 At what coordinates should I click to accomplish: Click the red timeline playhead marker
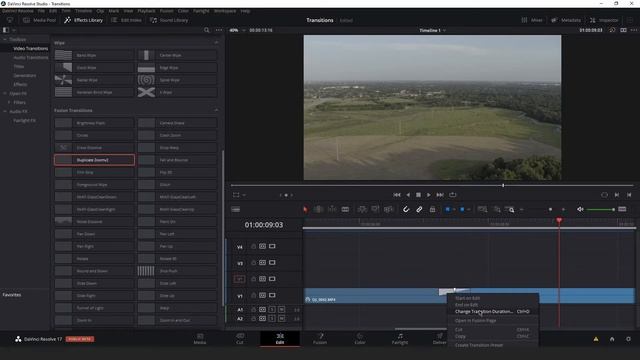[559, 220]
